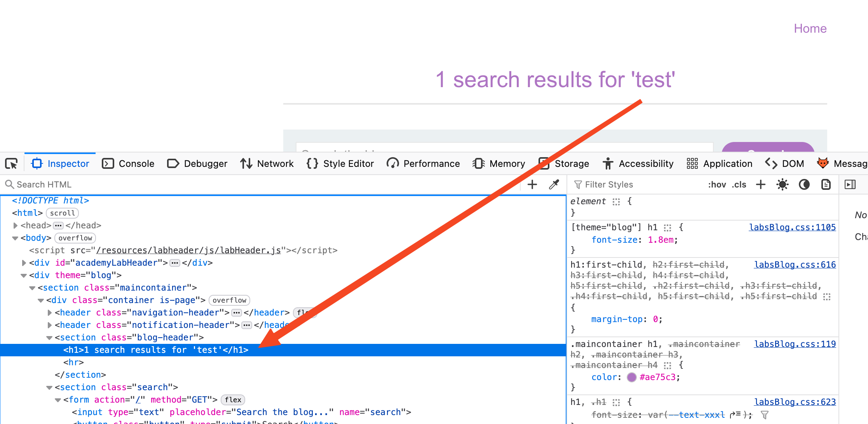The height and width of the screenshot is (424, 868).
Task: Click the element picker icon
Action: (x=11, y=164)
